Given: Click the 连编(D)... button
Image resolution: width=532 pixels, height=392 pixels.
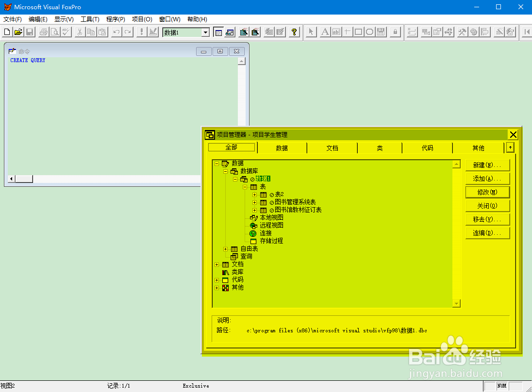Looking at the screenshot, I should tap(487, 233).
